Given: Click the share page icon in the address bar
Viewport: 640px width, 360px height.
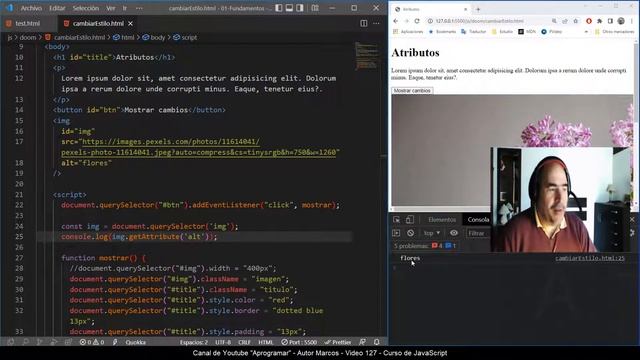Looking at the screenshot, I should pyautogui.click(x=565, y=21).
